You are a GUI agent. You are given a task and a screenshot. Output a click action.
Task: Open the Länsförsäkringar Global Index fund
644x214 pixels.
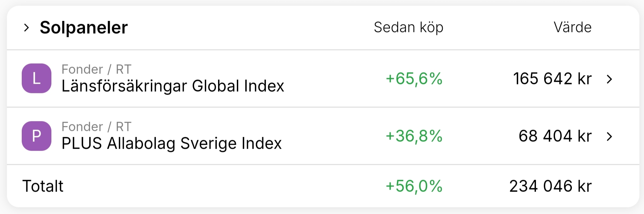coord(173,86)
